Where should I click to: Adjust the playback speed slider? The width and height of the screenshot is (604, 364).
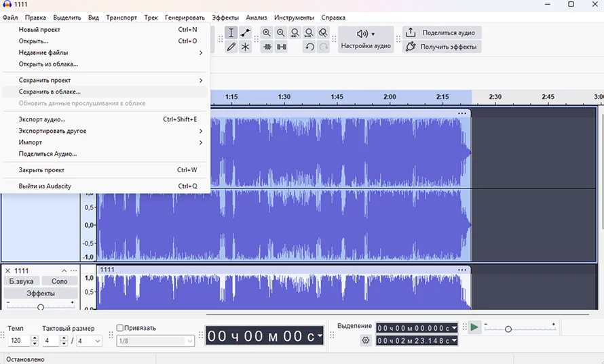click(508, 329)
